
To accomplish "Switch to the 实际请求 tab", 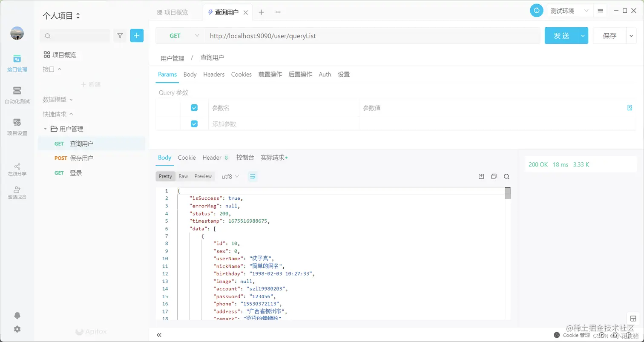I will [274, 158].
